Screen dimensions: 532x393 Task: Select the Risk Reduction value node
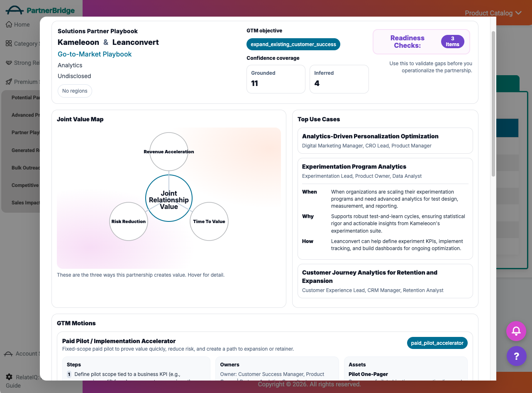pyautogui.click(x=129, y=221)
